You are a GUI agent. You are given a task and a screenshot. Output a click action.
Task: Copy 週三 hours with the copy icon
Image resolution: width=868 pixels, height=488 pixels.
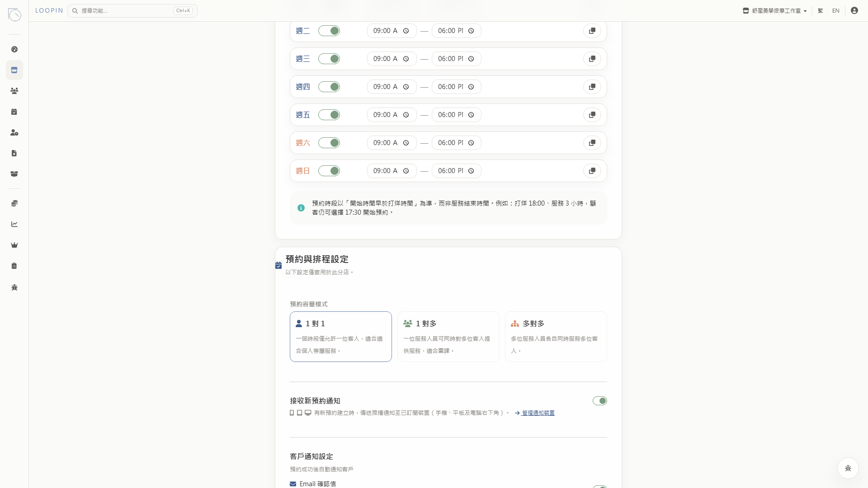click(592, 59)
